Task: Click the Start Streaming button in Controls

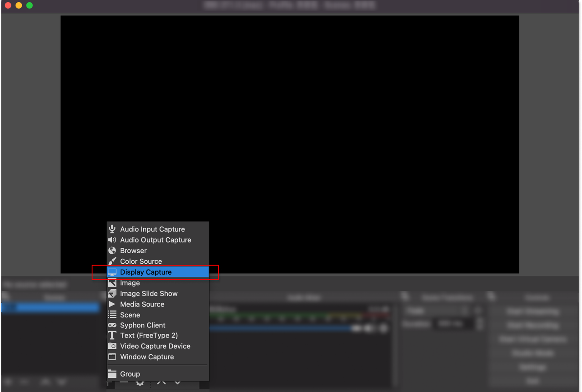Action: 532,312
